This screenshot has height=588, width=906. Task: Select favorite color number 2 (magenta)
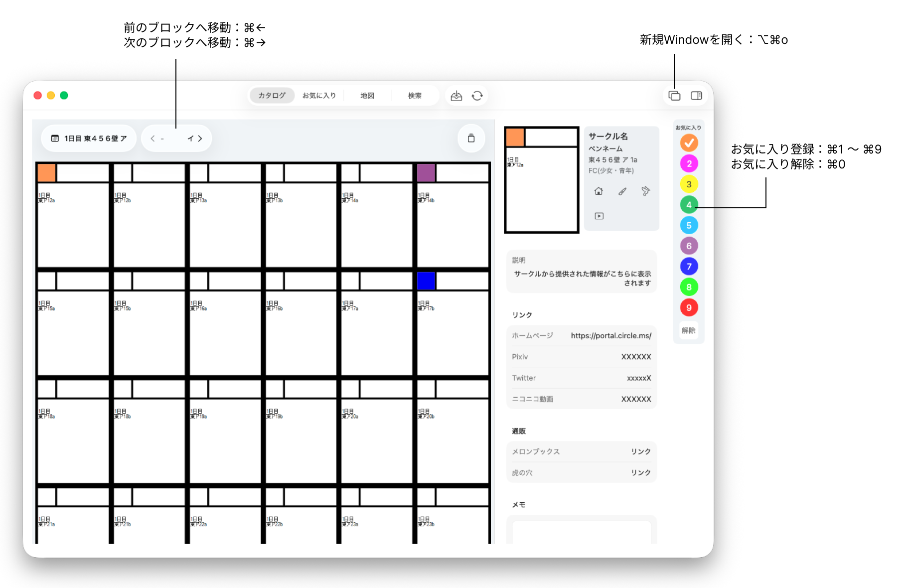coord(689,163)
